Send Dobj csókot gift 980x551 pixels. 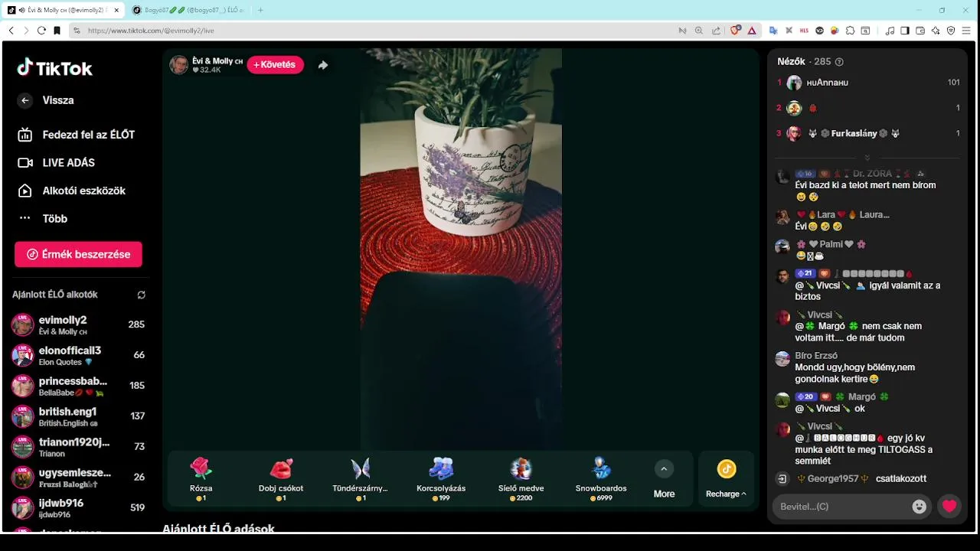coord(281,479)
